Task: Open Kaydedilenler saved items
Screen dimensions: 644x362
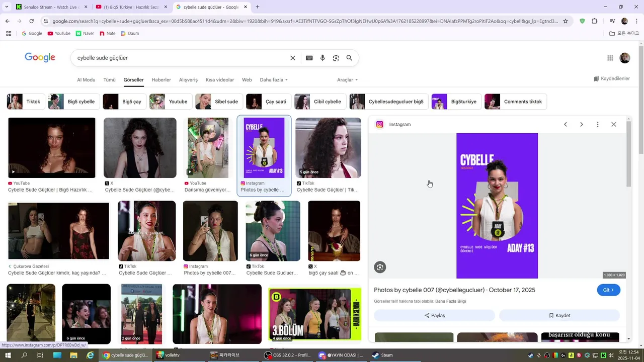Action: click(x=611, y=79)
